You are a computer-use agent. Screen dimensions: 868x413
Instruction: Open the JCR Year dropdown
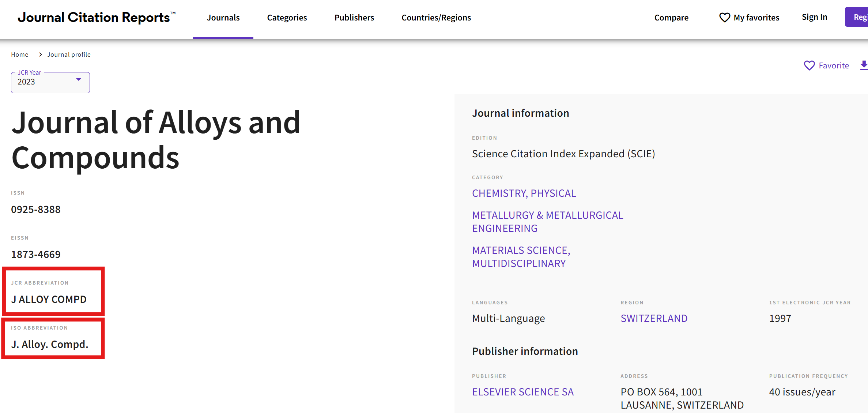click(50, 82)
